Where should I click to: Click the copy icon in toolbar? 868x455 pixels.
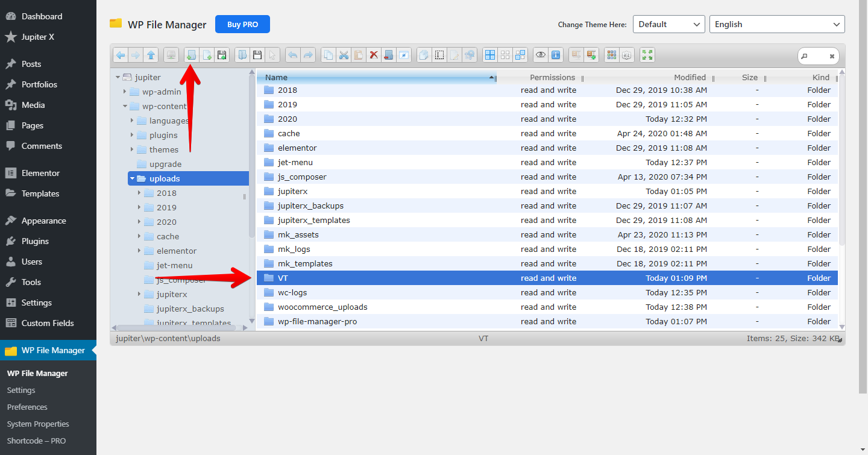[x=329, y=55]
